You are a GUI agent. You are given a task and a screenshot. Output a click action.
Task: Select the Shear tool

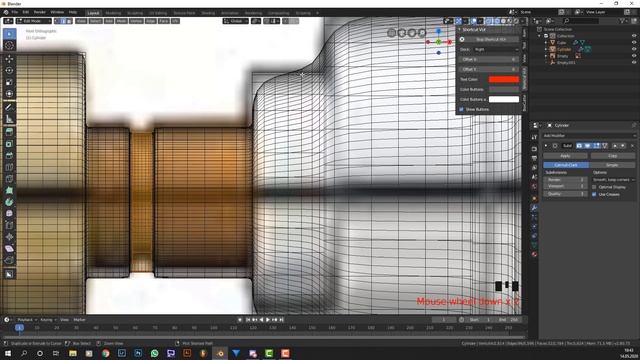coord(9,249)
